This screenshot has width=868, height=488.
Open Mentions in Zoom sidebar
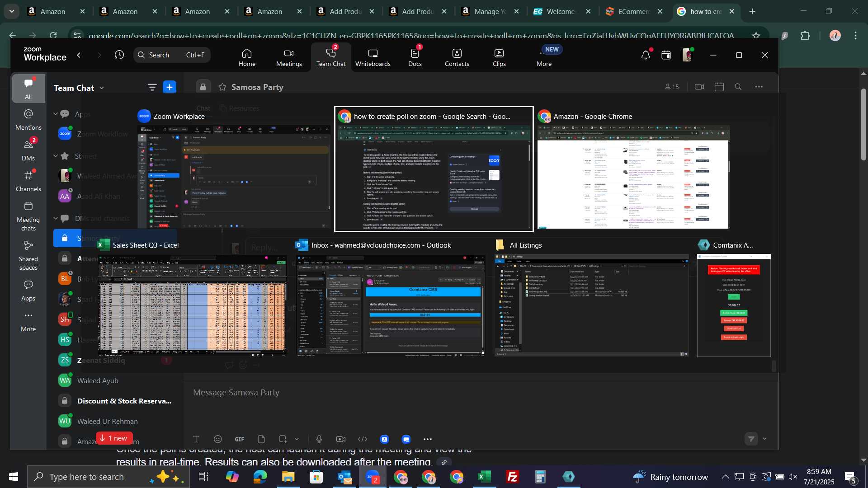[x=28, y=120]
